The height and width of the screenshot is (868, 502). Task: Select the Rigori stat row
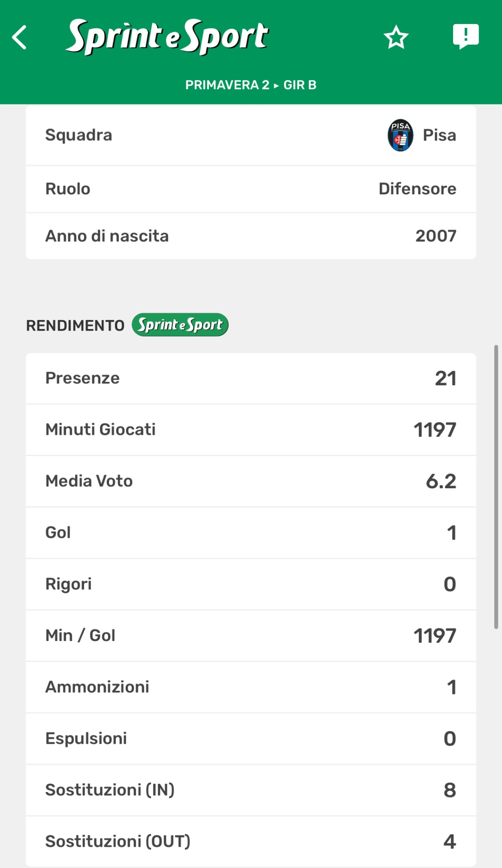coord(251,584)
